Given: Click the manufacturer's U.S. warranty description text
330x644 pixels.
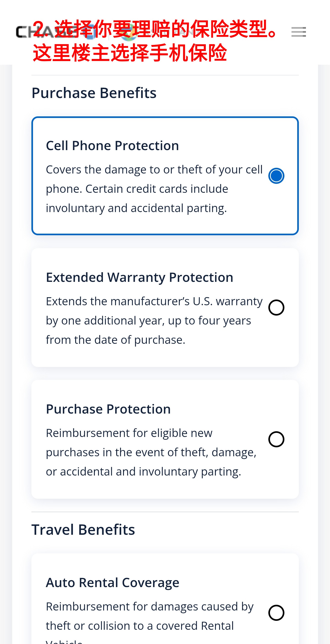Looking at the screenshot, I should point(154,320).
